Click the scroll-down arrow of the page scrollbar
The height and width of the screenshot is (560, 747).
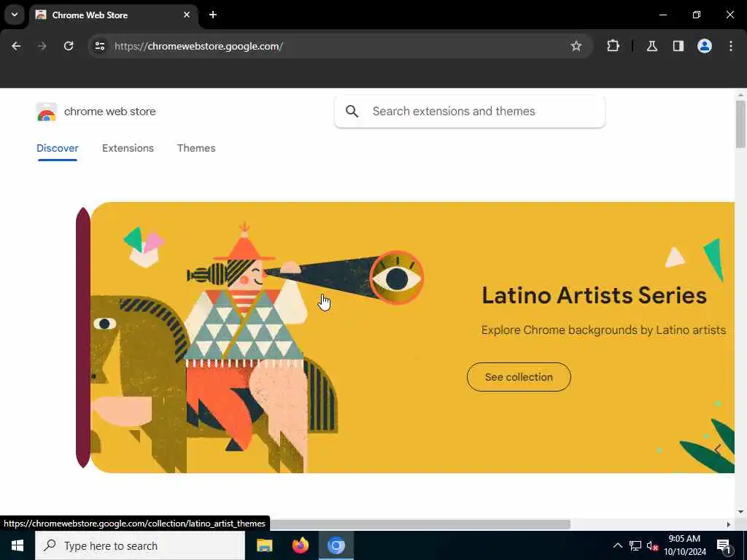coord(740,512)
